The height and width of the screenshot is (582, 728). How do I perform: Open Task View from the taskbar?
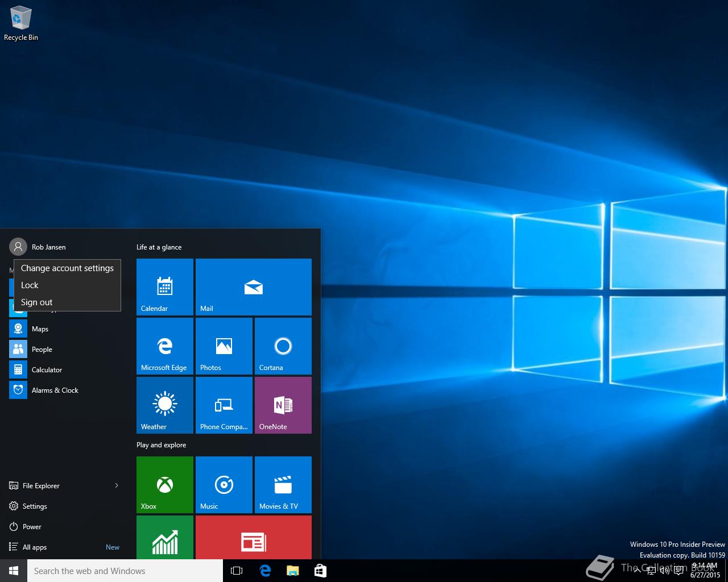237,571
